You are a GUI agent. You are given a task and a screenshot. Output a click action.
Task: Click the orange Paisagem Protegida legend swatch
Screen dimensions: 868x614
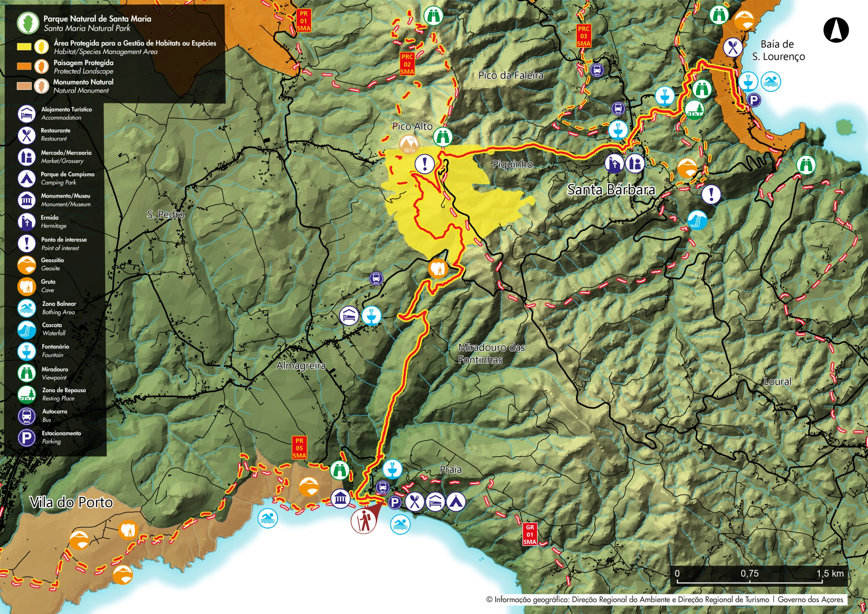pyautogui.click(x=24, y=66)
